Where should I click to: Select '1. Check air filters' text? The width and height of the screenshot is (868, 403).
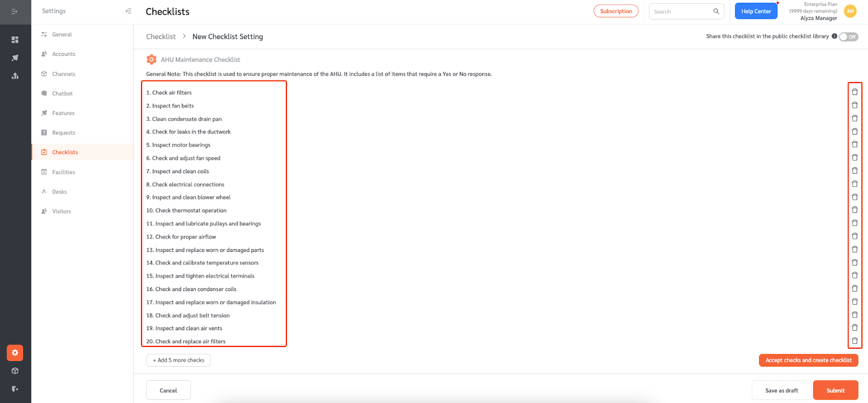[x=169, y=93]
